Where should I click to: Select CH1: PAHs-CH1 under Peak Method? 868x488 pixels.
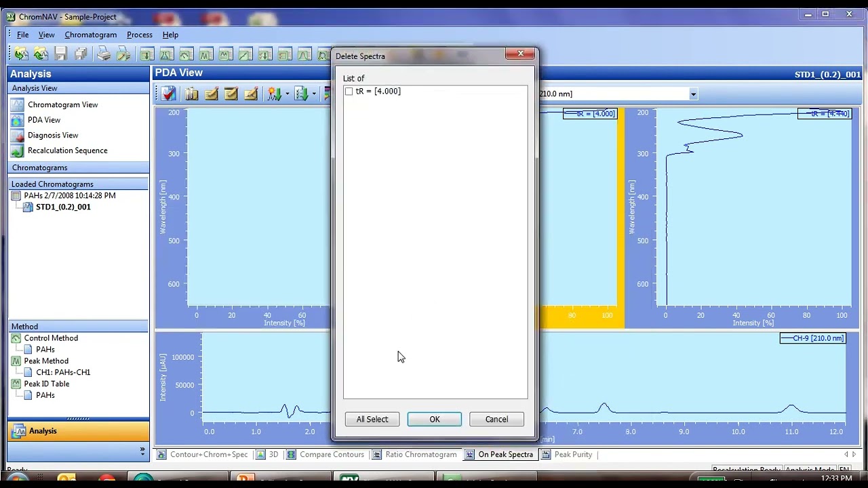[x=63, y=373]
